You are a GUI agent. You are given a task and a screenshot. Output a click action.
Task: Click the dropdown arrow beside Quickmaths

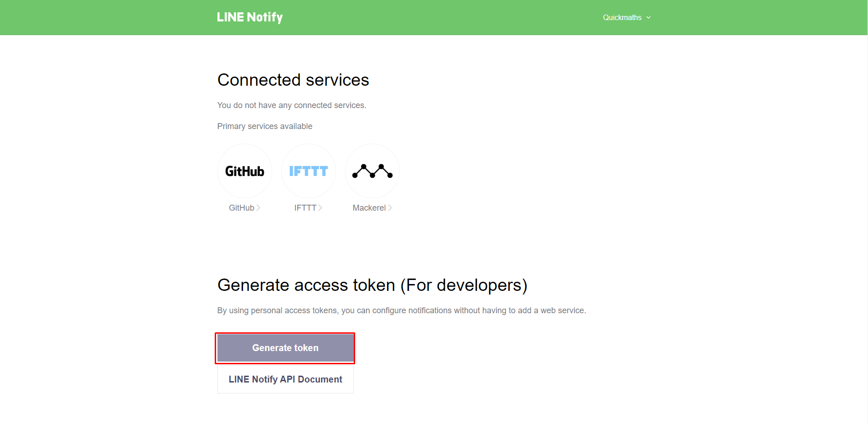[648, 17]
